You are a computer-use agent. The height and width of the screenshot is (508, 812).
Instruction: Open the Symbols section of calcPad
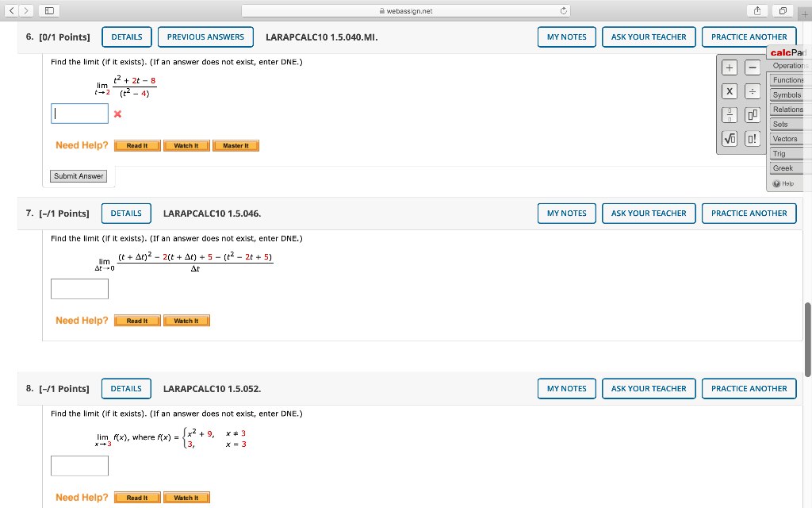tap(786, 94)
